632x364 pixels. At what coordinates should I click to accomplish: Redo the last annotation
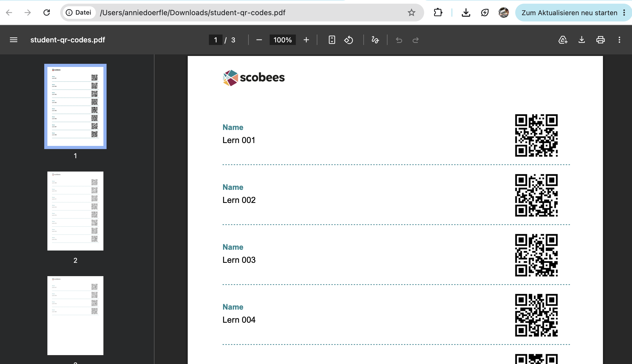tap(415, 40)
